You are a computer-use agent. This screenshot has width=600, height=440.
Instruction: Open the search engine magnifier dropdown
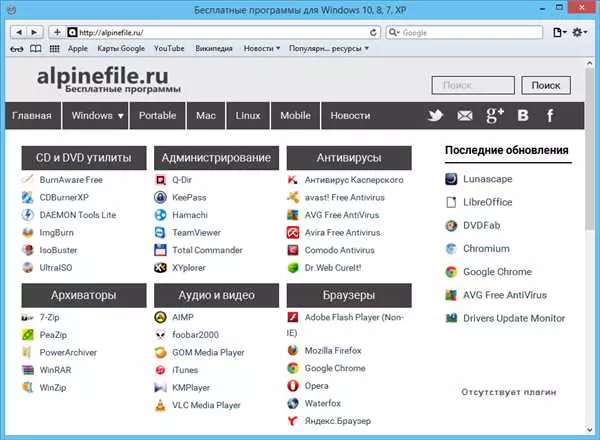click(x=394, y=33)
